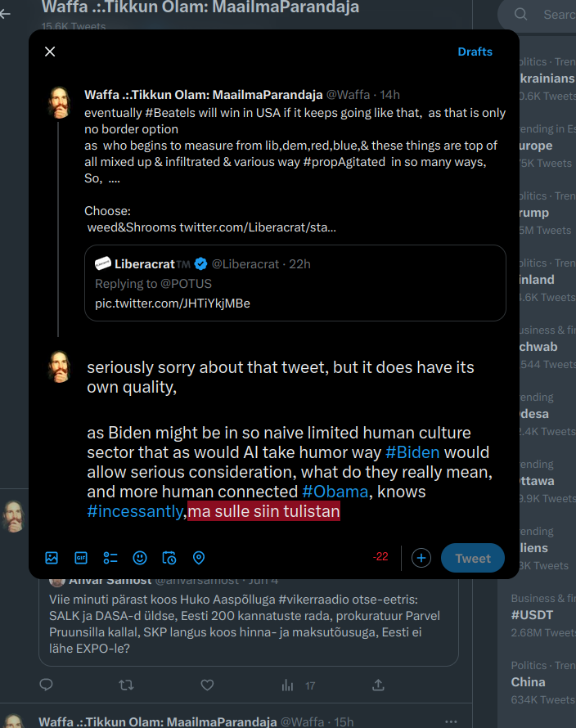Open the quoted Liberacrat tweet
576x728 pixels.
[x=295, y=283]
